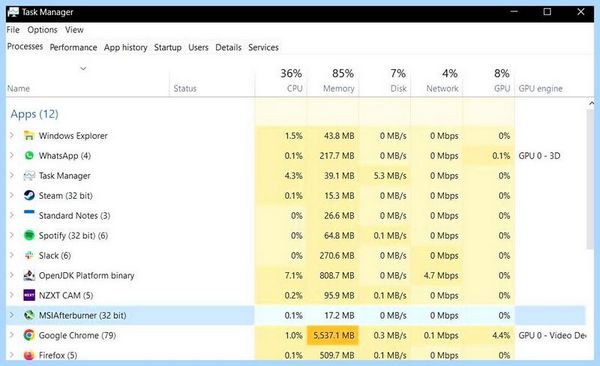Click the Slack icon in Apps list
The width and height of the screenshot is (600, 366).
(29, 255)
